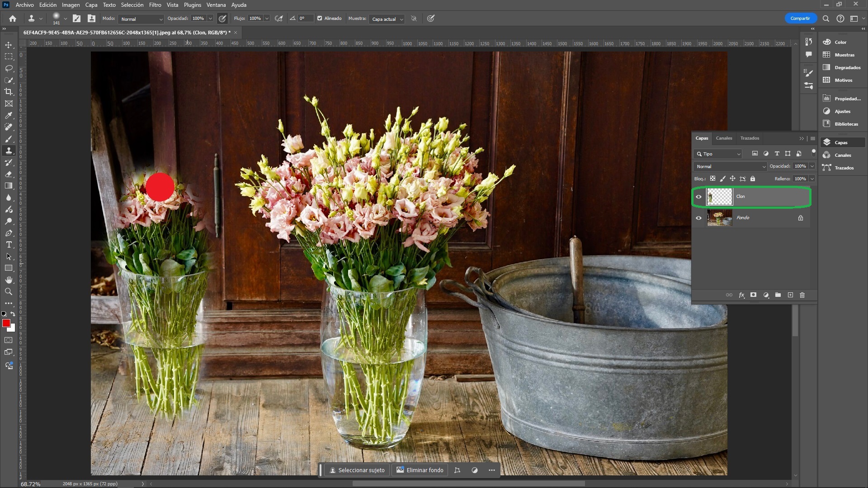The height and width of the screenshot is (488, 868).
Task: Select the Crop tool
Action: point(9,92)
